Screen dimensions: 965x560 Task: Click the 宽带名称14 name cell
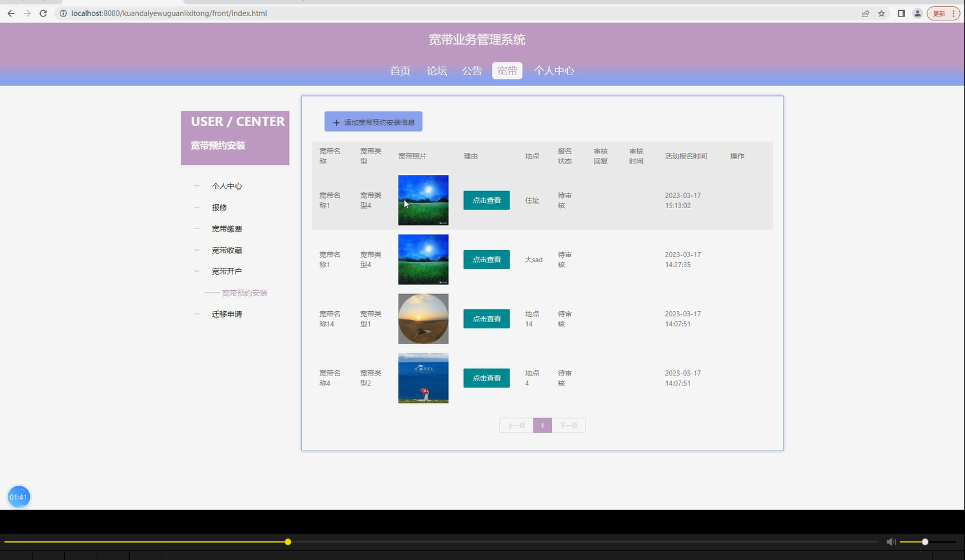[x=330, y=319]
